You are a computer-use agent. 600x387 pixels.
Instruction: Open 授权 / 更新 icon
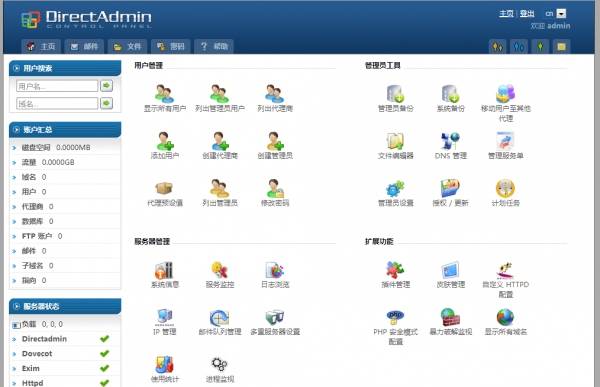tap(450, 188)
